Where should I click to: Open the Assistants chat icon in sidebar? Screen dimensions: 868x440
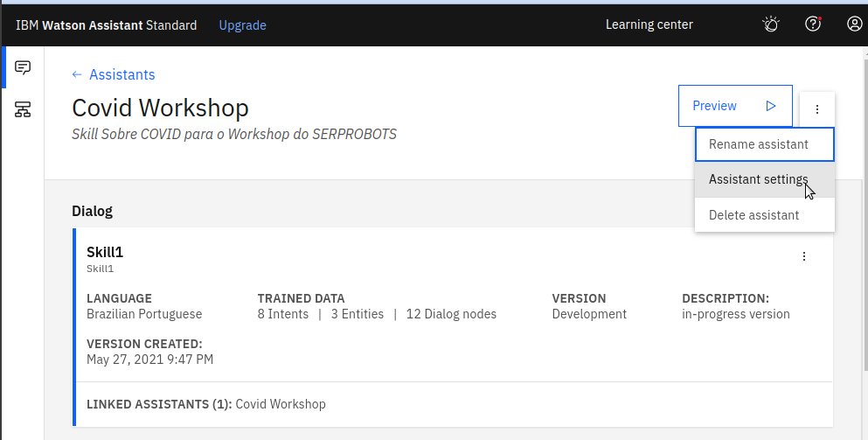tap(23, 67)
